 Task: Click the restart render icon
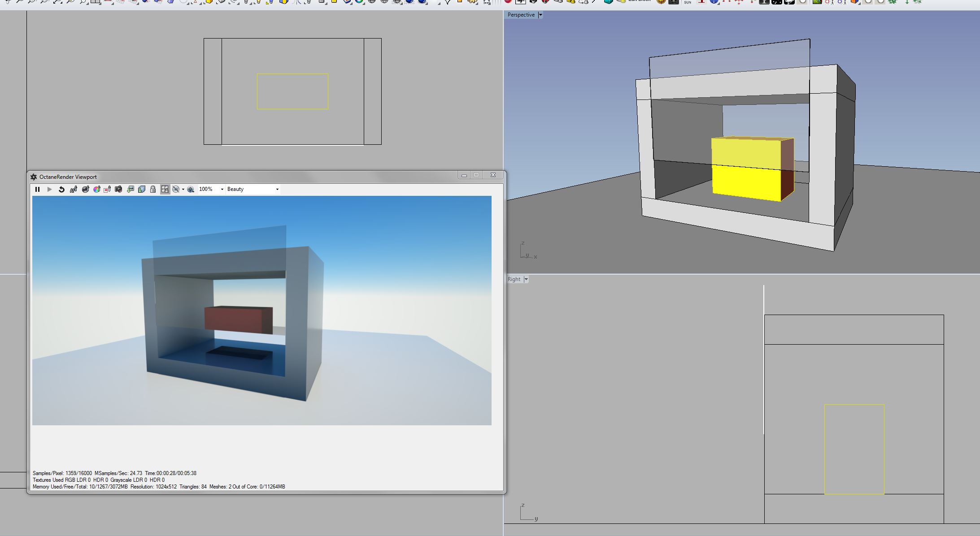[x=61, y=189]
